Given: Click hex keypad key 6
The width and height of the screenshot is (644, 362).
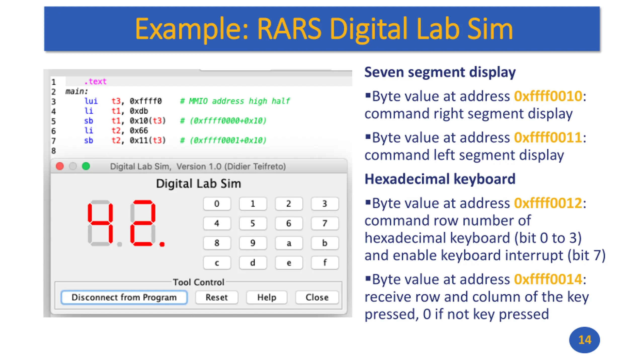Looking at the screenshot, I should [289, 223].
